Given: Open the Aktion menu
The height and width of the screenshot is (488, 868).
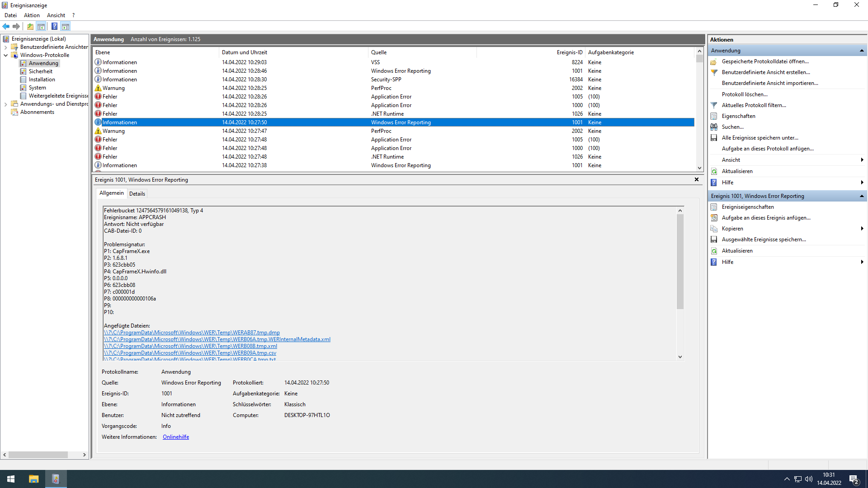Looking at the screenshot, I should (31, 15).
